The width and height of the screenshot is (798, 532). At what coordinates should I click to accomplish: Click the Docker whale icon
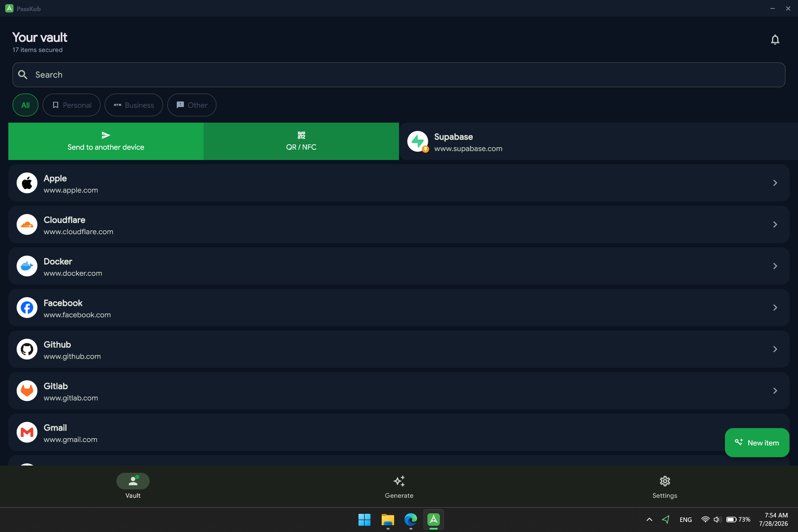[27, 266]
